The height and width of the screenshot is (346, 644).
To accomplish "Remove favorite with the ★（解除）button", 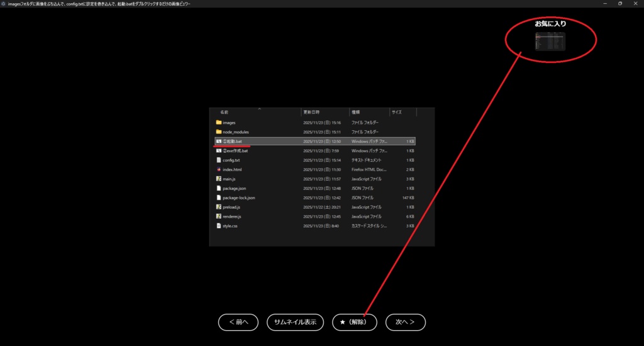I will point(355,322).
